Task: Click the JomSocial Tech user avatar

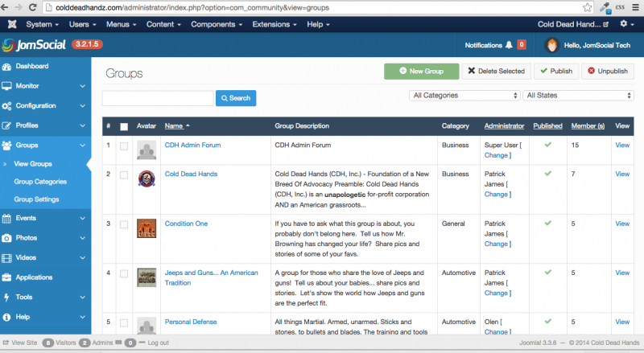Action: pos(552,45)
